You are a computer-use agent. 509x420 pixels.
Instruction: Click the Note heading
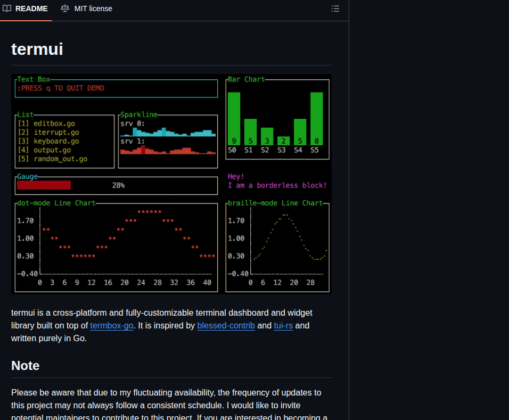tap(26, 366)
